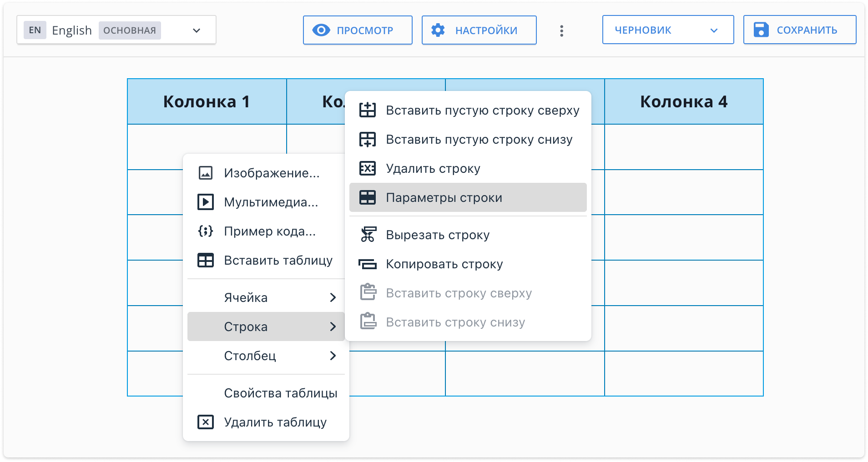Screen dimensions: 868x462
Task: Click the Удалить таблицу icon
Action: coord(206,422)
